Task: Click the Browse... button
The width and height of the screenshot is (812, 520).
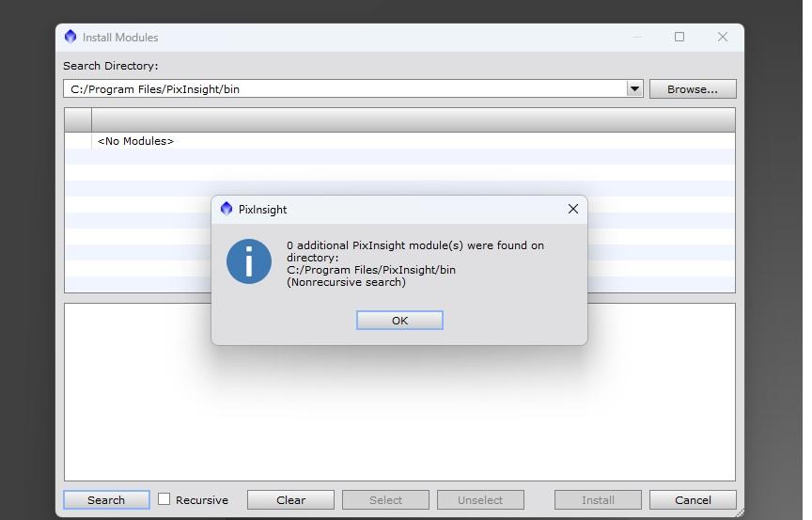Action: [692, 88]
